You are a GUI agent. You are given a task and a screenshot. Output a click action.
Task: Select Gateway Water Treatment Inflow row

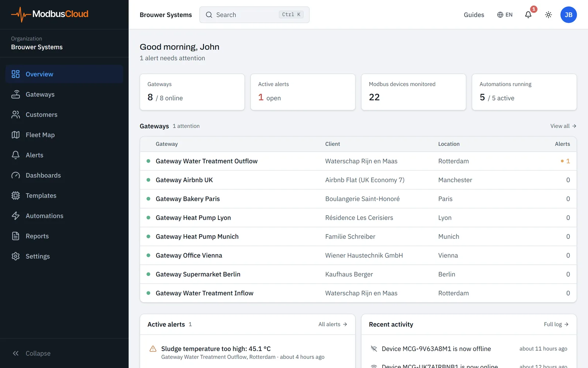(x=358, y=293)
